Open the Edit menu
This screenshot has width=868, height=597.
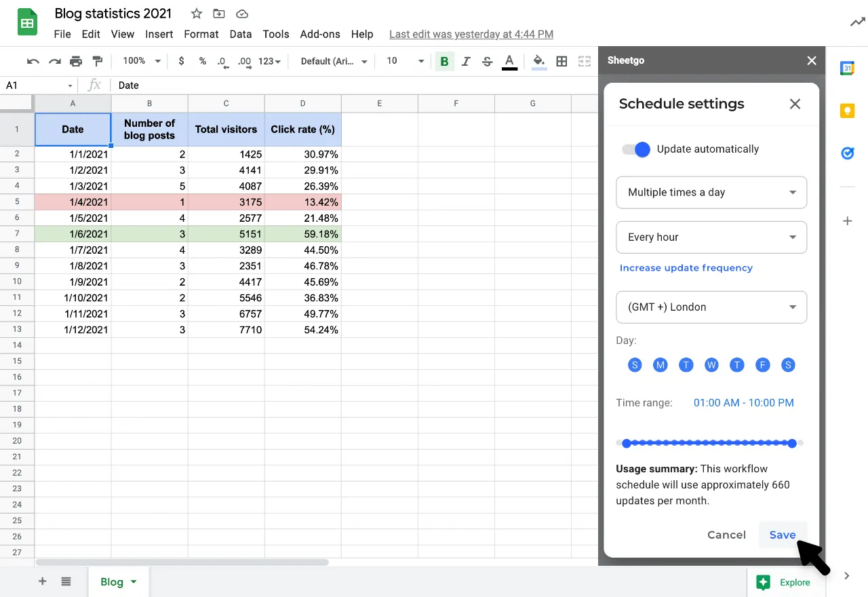91,34
